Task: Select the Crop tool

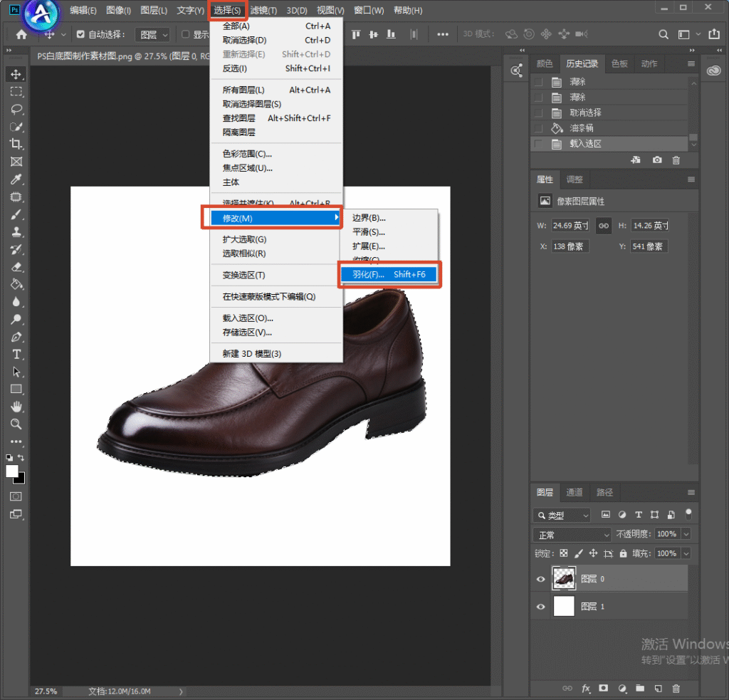Action: tap(16, 144)
